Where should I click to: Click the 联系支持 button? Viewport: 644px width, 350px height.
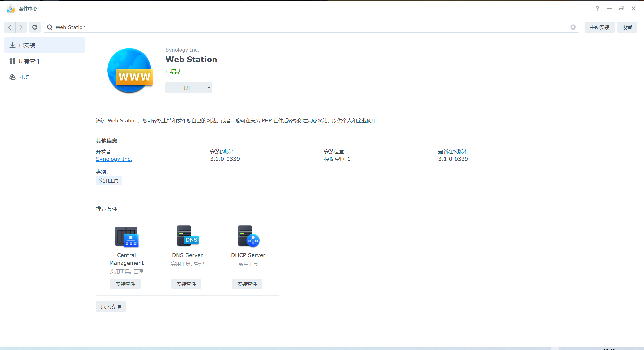pos(111,307)
